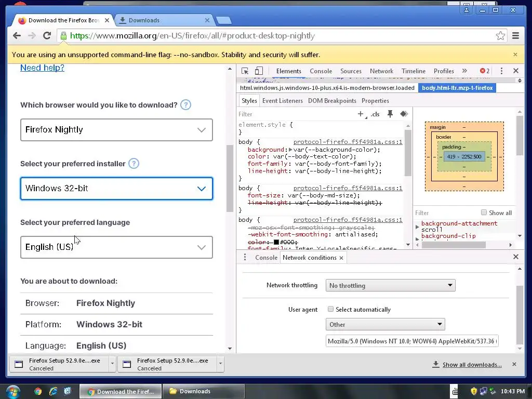The image size is (532, 399).
Task: Add new style rule with plus icon
Action: (x=361, y=114)
